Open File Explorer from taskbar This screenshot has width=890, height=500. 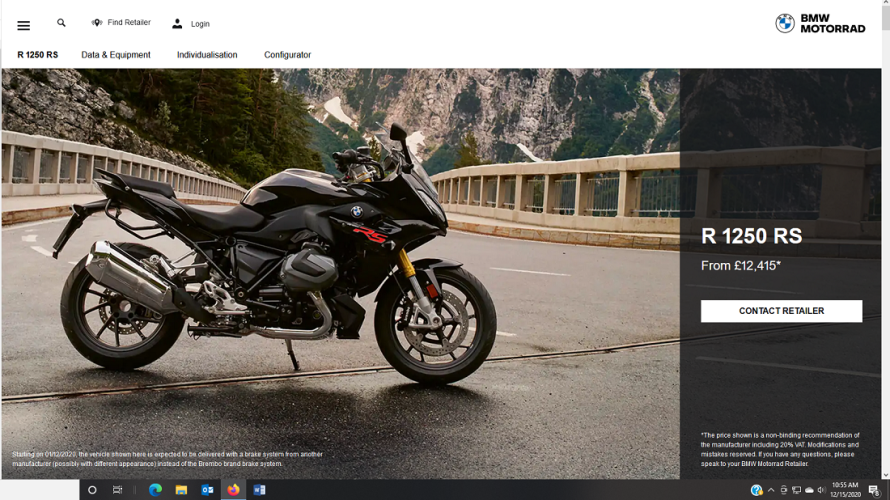tap(181, 490)
